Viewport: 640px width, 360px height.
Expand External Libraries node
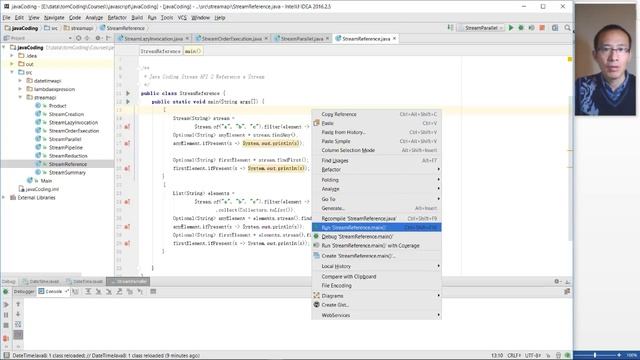pos(4,198)
